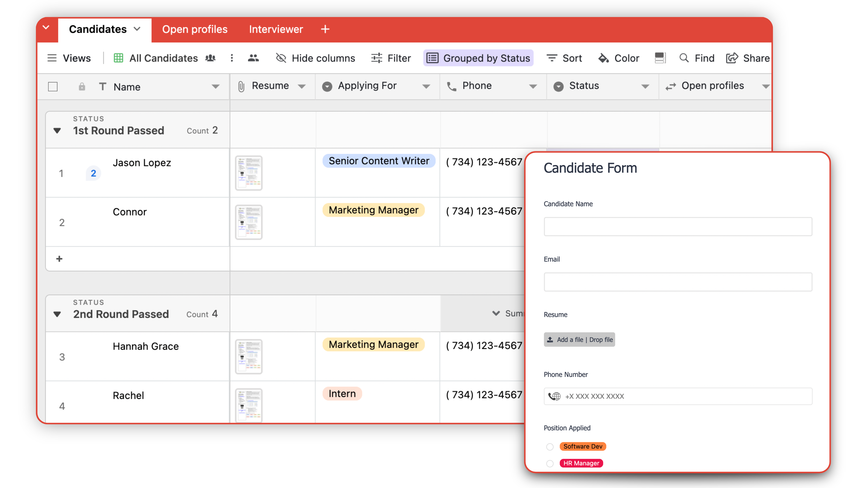Viewport: 868px width, 488px height.
Task: Select the Software Dev radio option
Action: click(x=550, y=447)
